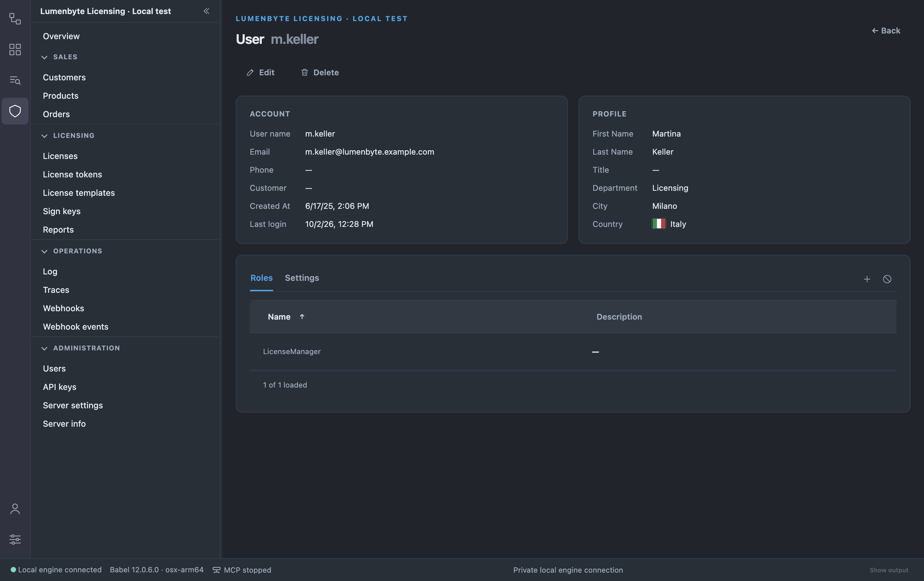
Task: Open Traces in the sidebar
Action: [56, 290]
